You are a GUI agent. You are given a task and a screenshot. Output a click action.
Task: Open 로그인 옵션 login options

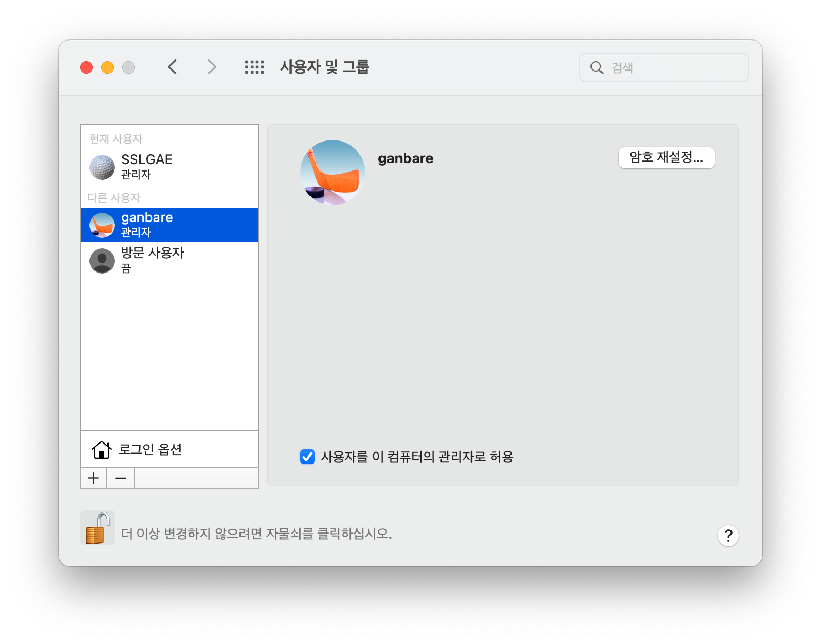point(169,449)
